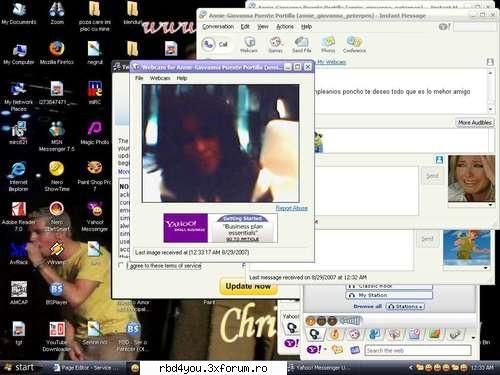Click the blonde woman avatar picture
This screenshot has height=375, width=500.
pyautogui.click(x=471, y=178)
